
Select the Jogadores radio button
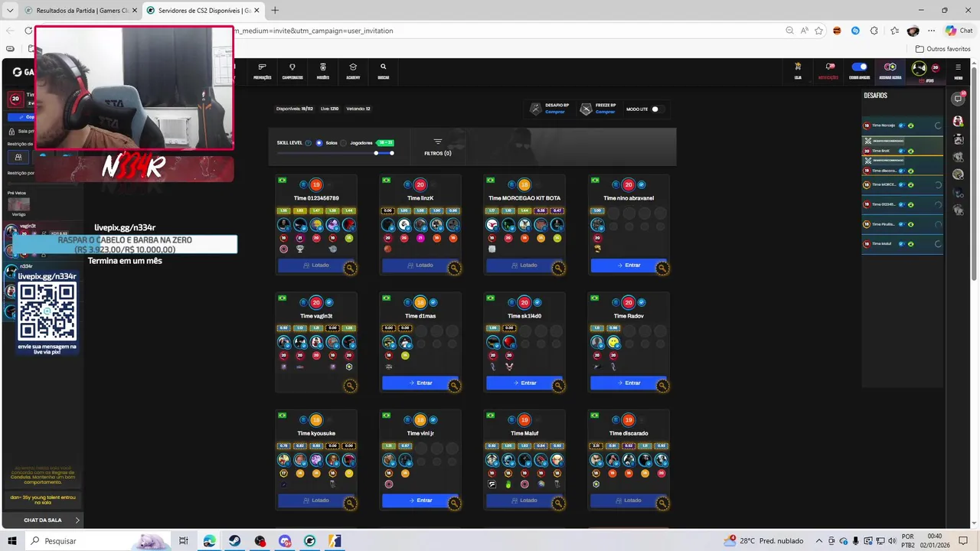click(343, 143)
